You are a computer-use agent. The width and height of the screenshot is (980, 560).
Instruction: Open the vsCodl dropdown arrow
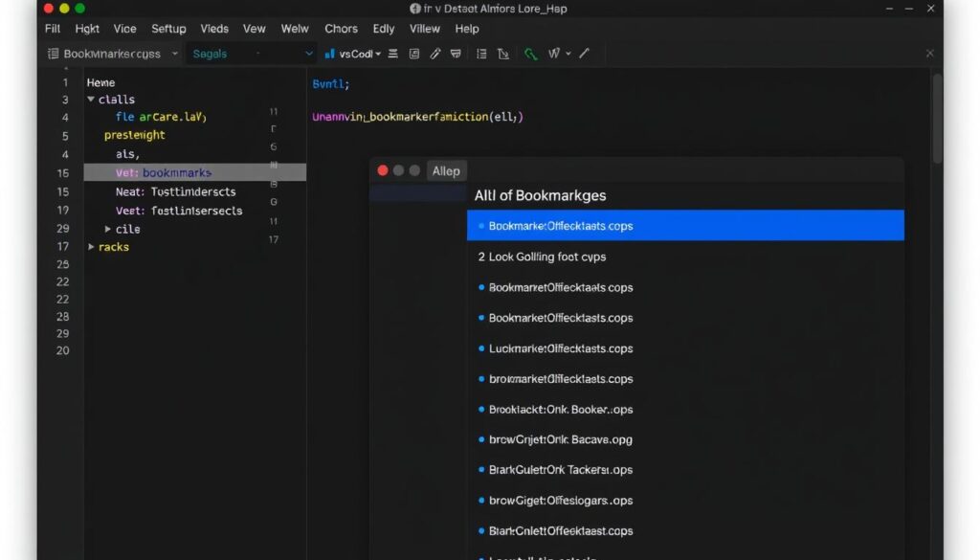(x=378, y=55)
